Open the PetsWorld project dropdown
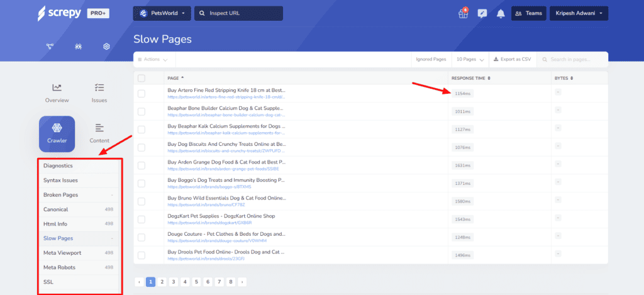 click(162, 13)
